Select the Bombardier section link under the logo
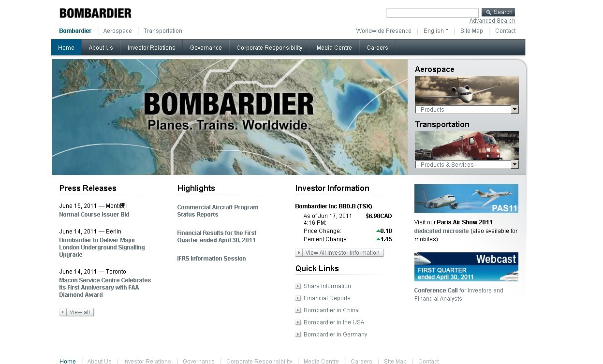603x364 pixels. pyautogui.click(x=75, y=31)
